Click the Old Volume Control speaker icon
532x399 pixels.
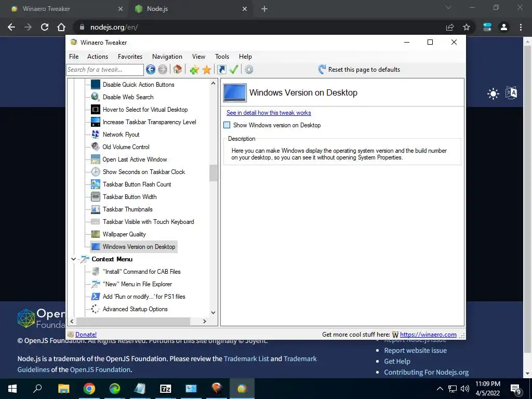(96, 147)
